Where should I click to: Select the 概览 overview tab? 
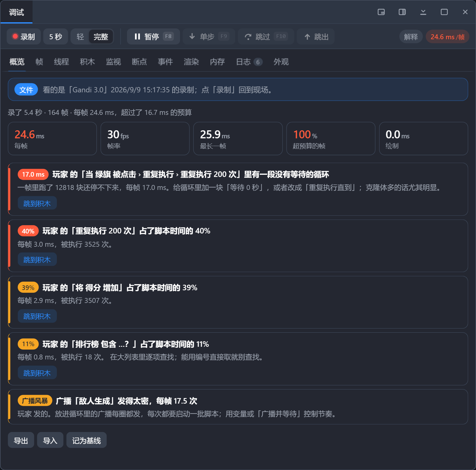(x=17, y=62)
